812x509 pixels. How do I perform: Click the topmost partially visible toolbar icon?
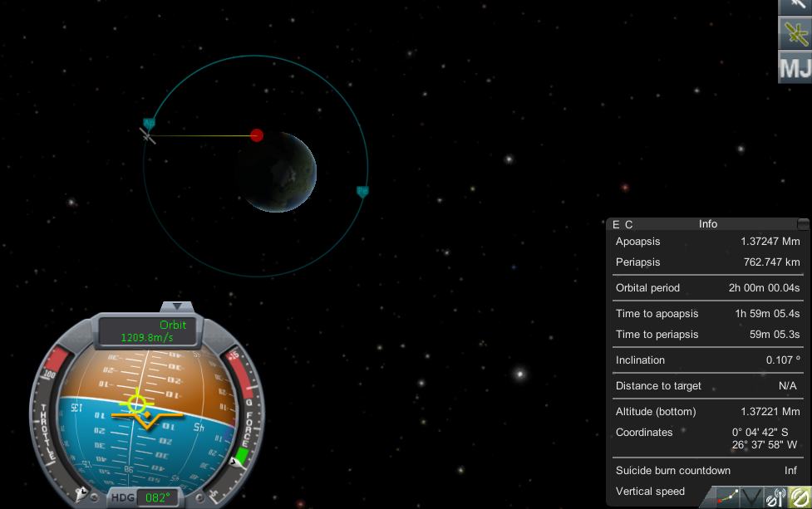click(x=795, y=6)
